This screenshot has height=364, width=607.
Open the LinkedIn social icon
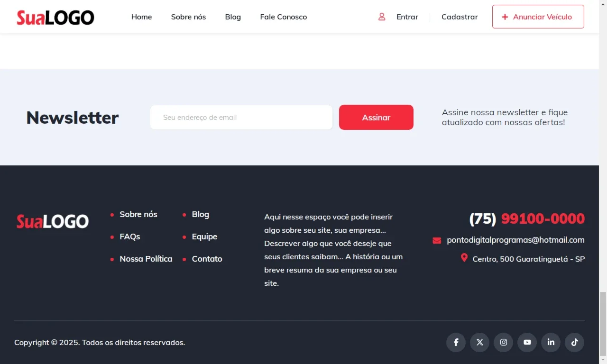pos(551,342)
